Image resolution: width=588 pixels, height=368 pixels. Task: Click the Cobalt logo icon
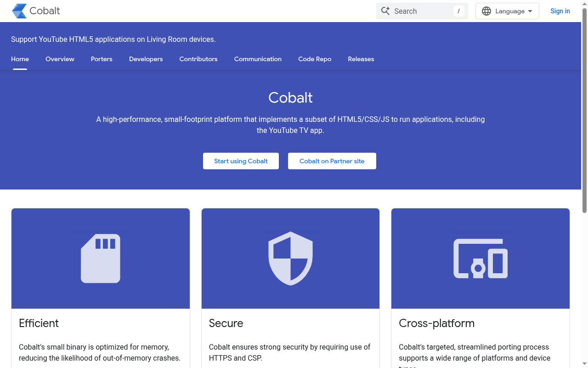coord(19,11)
